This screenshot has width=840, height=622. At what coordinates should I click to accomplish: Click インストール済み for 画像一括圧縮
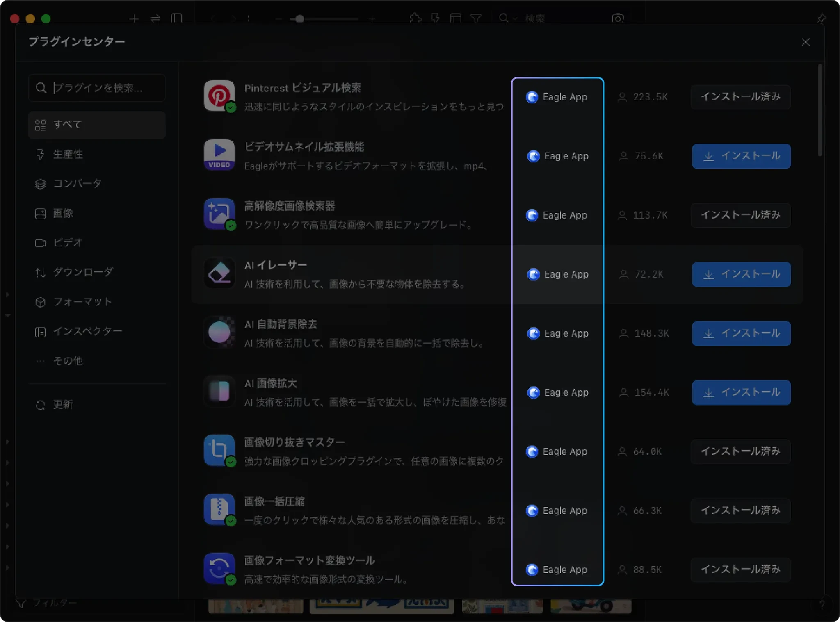tap(741, 510)
